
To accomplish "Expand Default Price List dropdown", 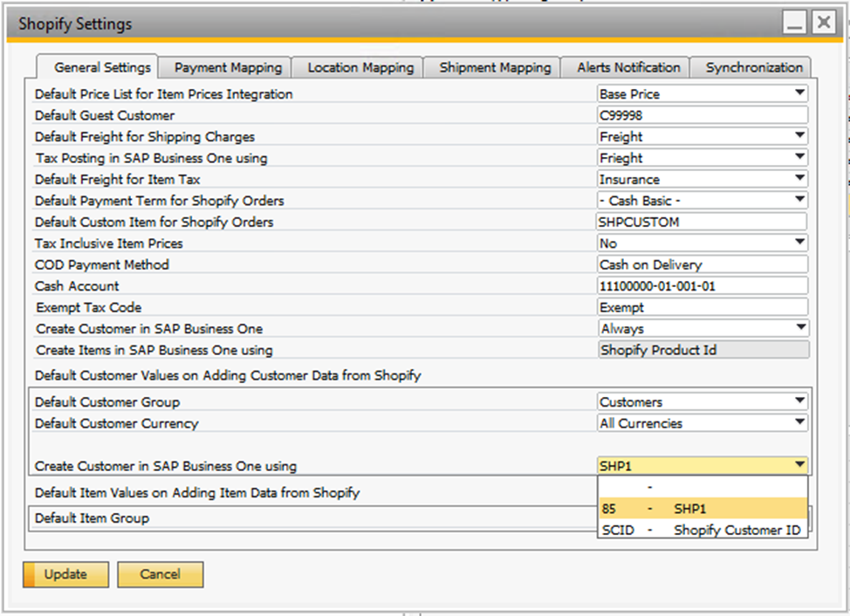I will coord(799,94).
